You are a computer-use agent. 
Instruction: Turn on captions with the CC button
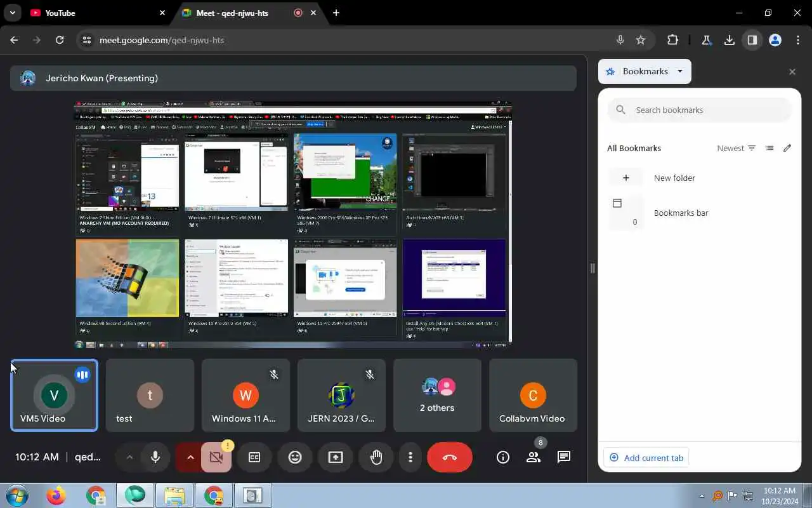point(254,457)
